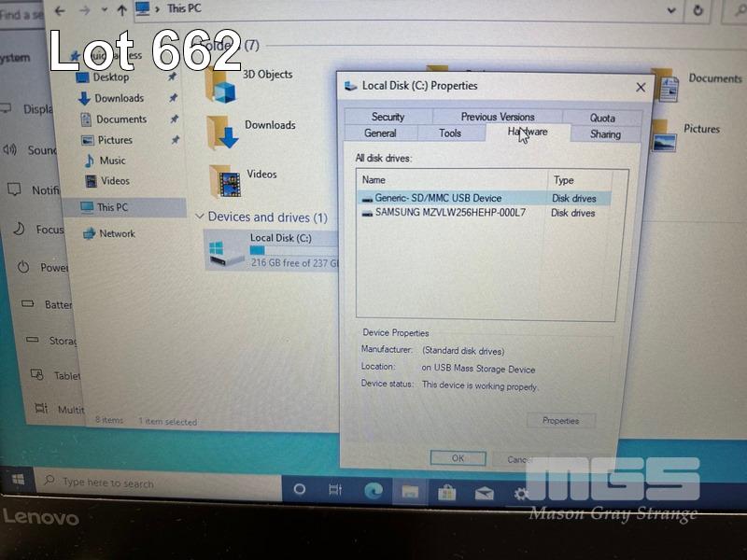Click the OK button
Screen dimensions: 747x560
point(458,458)
